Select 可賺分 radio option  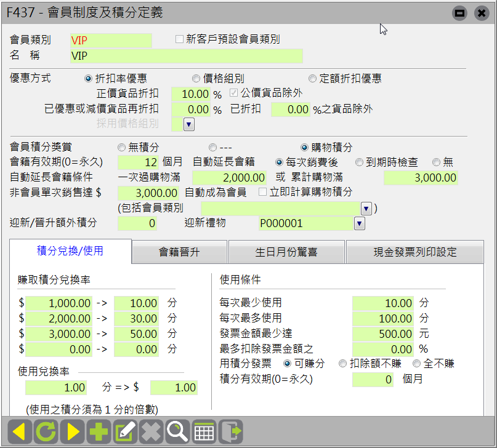click(x=287, y=364)
